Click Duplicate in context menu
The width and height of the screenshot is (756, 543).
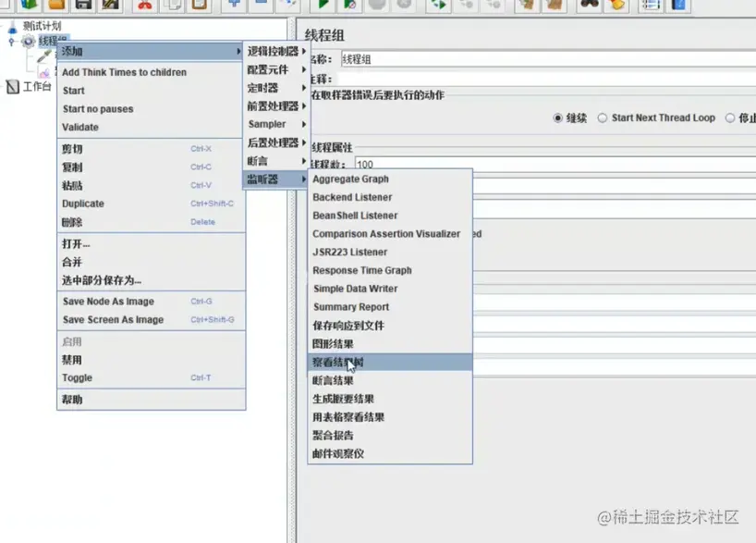coord(151,204)
